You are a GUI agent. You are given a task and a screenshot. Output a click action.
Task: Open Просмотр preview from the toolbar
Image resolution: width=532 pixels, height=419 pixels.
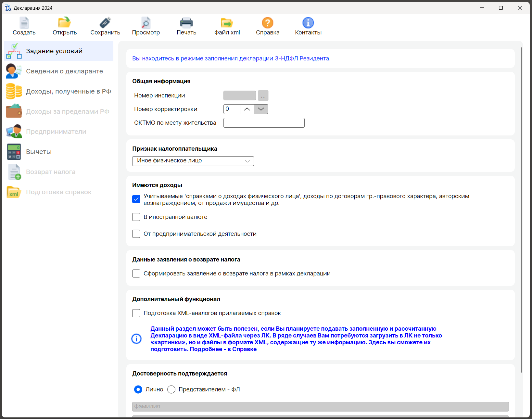pyautogui.click(x=146, y=23)
